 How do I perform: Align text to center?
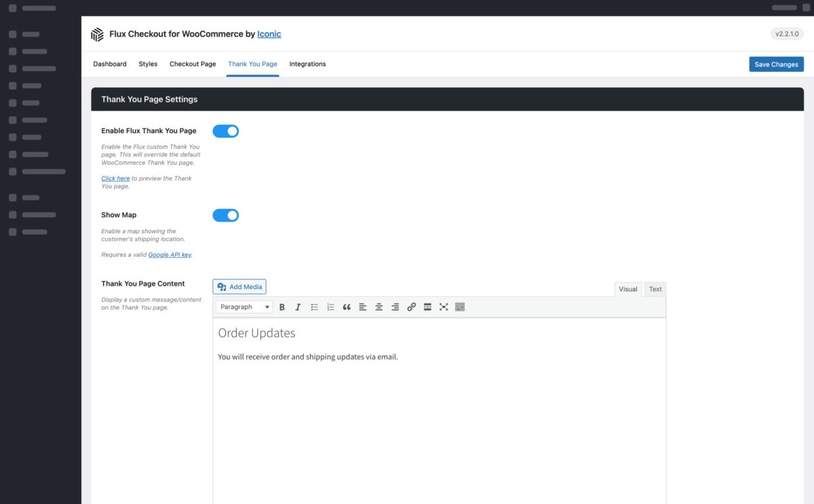pyautogui.click(x=379, y=307)
